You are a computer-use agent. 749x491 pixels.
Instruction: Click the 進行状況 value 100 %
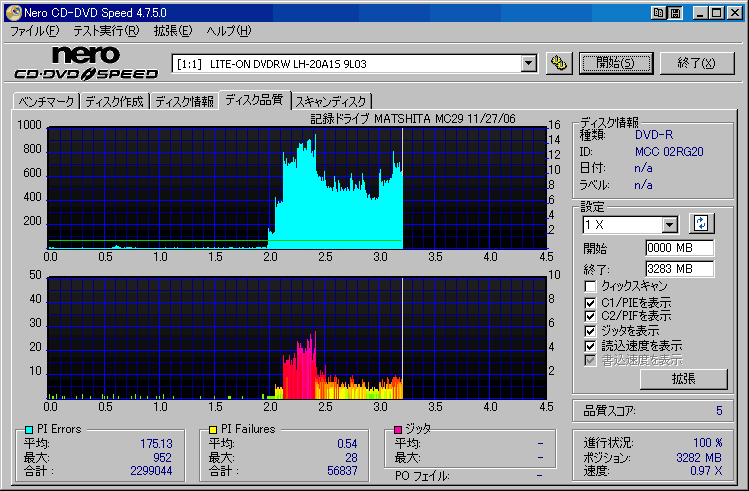pyautogui.click(x=707, y=443)
